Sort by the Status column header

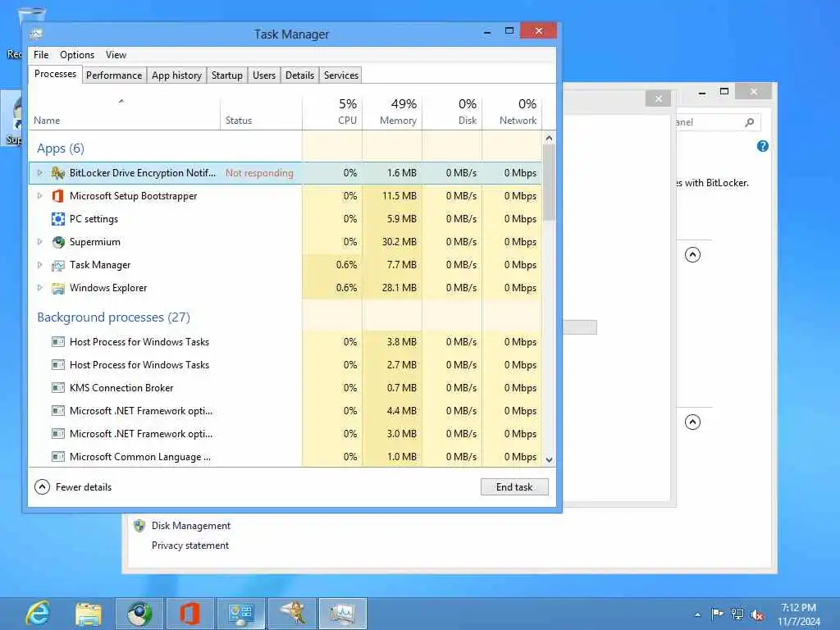click(261, 112)
